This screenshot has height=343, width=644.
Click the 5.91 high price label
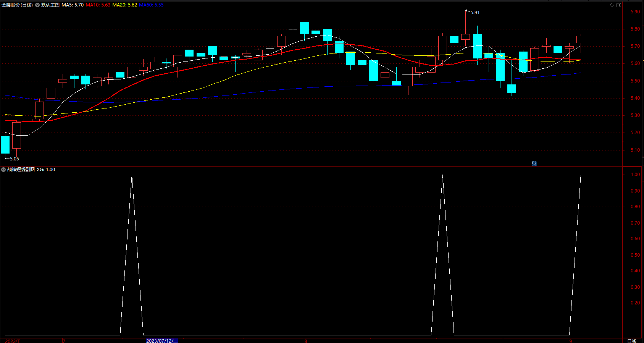[475, 13]
